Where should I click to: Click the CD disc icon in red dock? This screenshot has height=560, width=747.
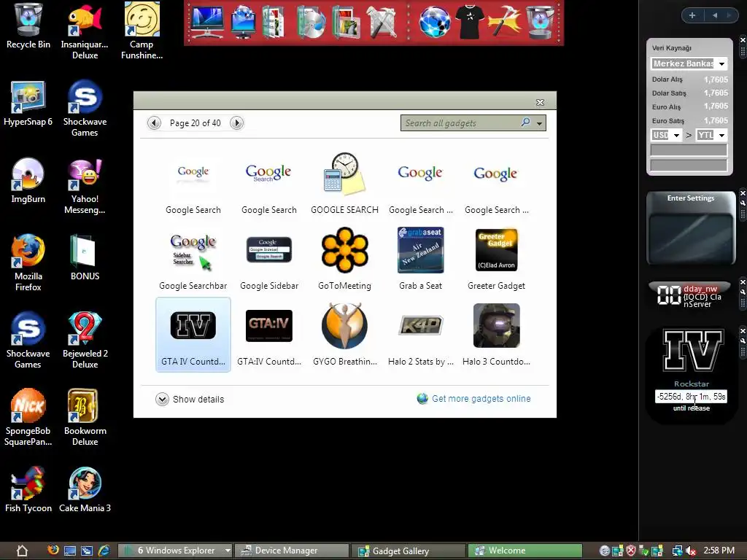pyautogui.click(x=311, y=22)
